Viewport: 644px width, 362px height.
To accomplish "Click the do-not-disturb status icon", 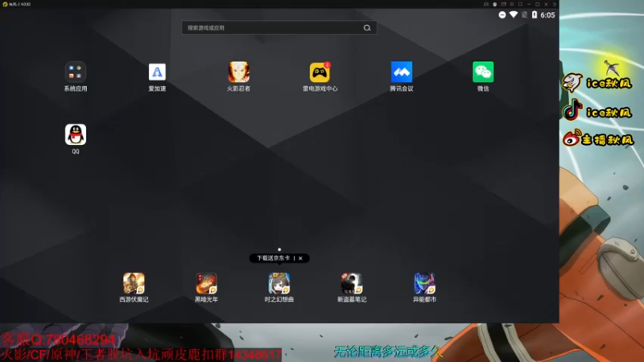I will (502, 14).
